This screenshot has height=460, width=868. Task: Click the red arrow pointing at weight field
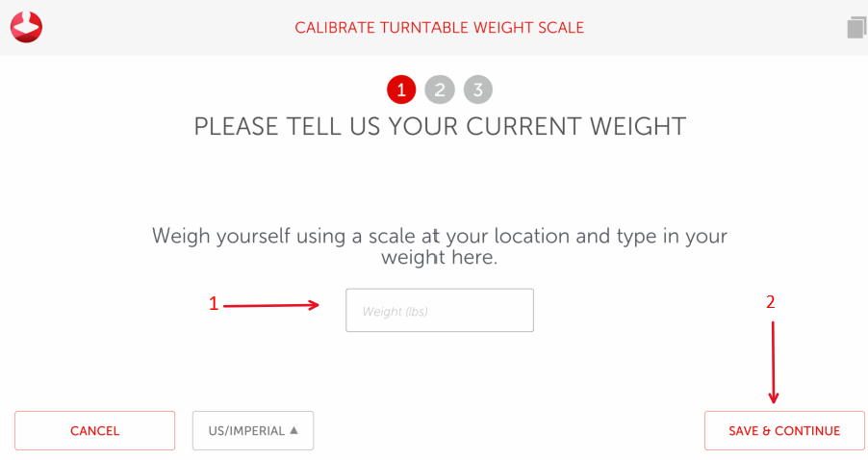pyautogui.click(x=274, y=305)
